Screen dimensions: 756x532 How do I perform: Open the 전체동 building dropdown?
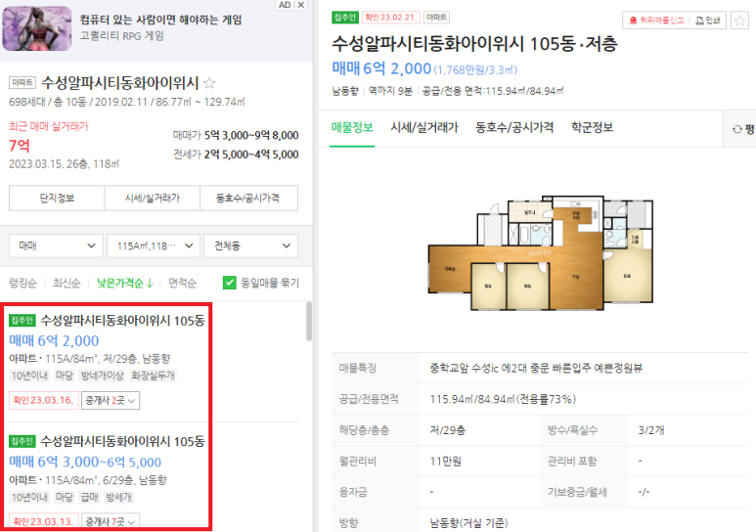click(250, 245)
